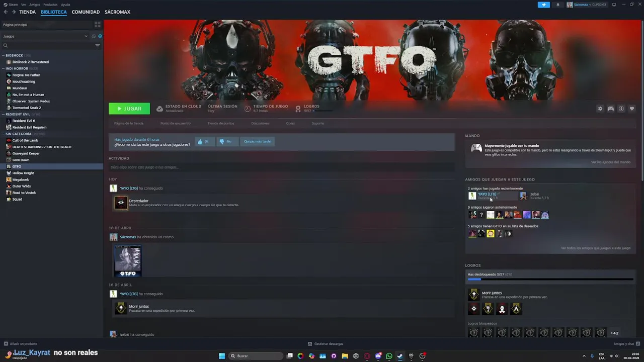Screen dimensions: 644x362
Task: Enter Big Picture mode icon
Action: (x=614, y=5)
